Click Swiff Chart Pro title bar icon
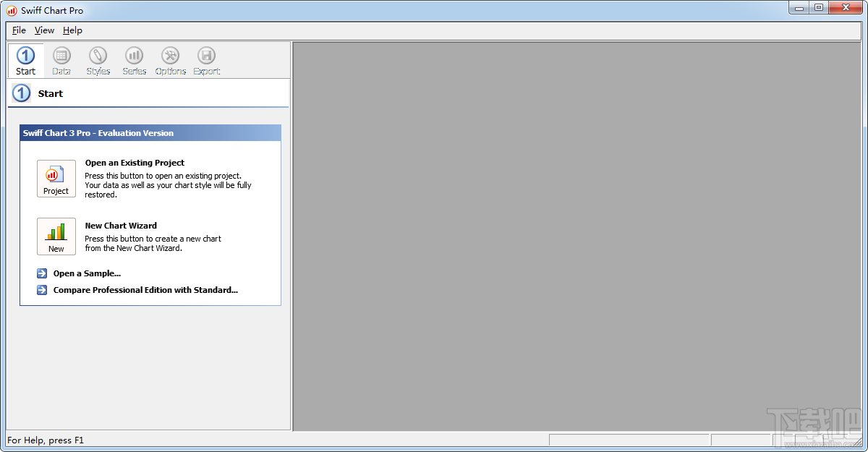Image resolution: width=868 pixels, height=452 pixels. [x=12, y=10]
